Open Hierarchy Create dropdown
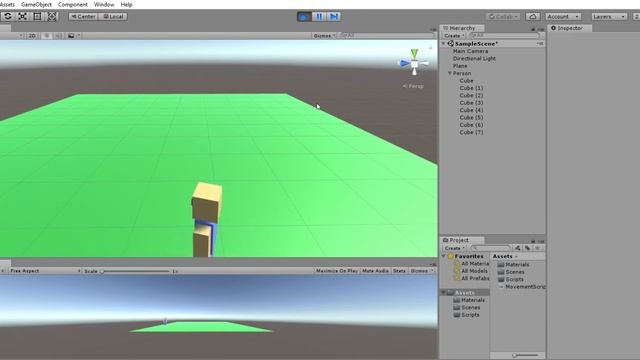Image resolution: width=640 pixels, height=360 pixels. 454,36
